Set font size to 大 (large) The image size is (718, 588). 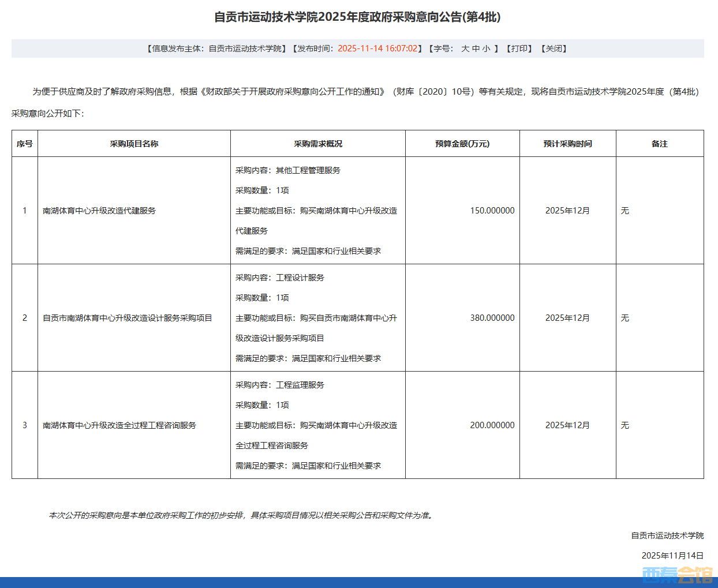(x=465, y=48)
